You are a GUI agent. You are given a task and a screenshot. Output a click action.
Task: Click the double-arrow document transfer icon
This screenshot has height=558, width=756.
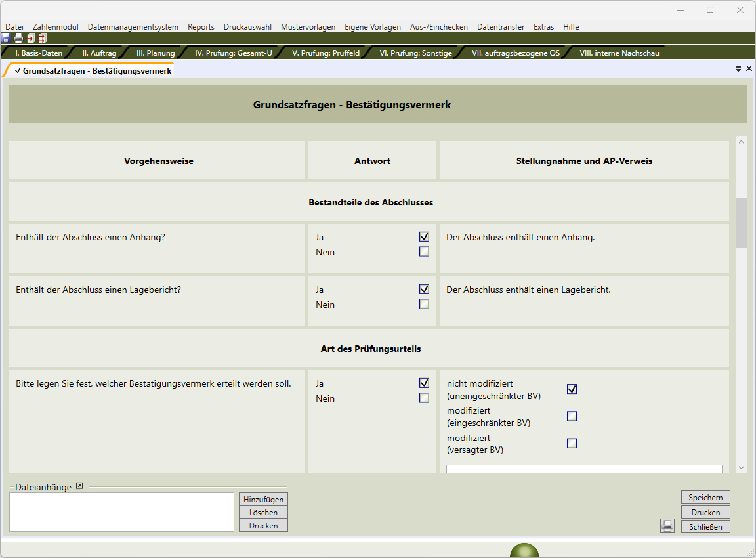[43, 38]
